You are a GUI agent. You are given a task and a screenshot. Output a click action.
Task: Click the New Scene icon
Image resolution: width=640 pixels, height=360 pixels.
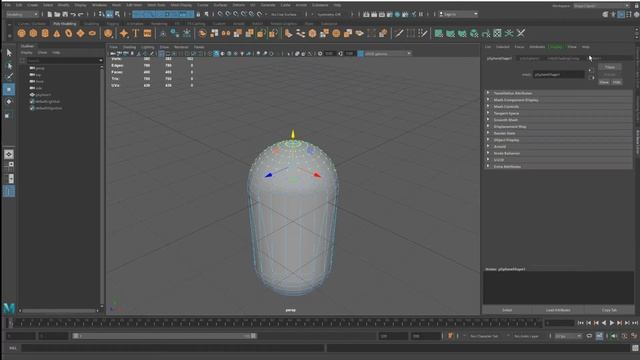click(x=50, y=14)
